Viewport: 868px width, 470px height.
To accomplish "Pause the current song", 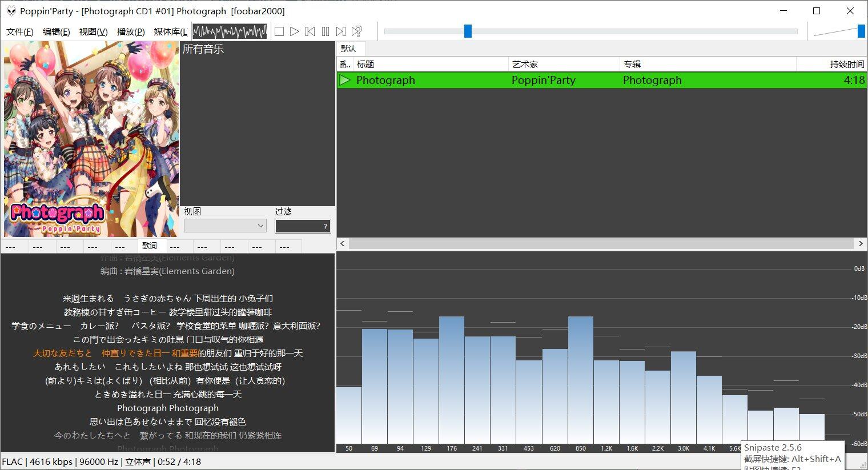I will click(x=325, y=31).
